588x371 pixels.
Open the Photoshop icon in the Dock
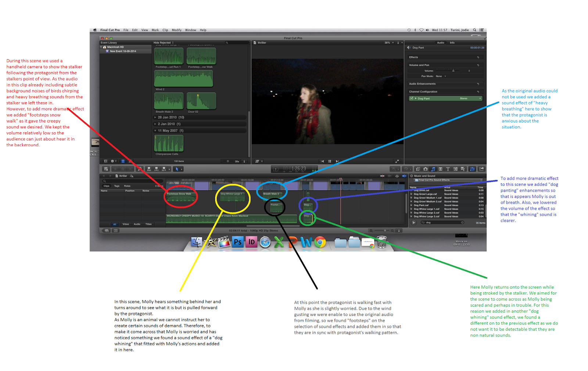tap(237, 242)
